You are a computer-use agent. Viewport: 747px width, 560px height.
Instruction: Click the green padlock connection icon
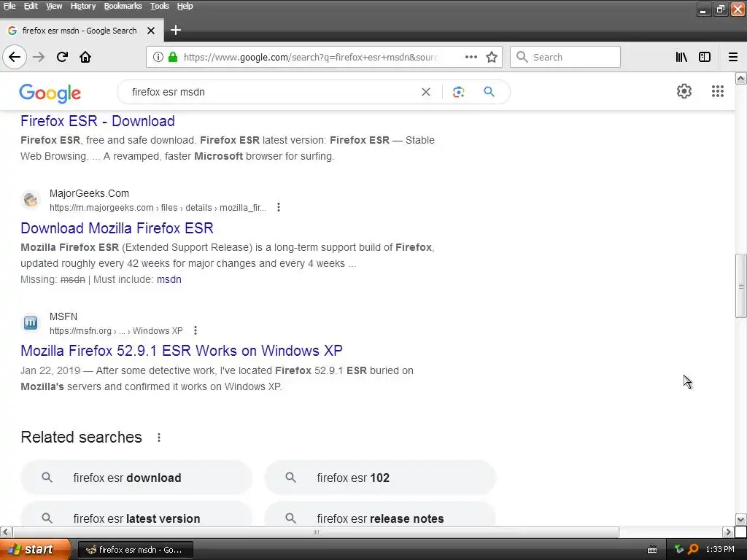coord(173,57)
